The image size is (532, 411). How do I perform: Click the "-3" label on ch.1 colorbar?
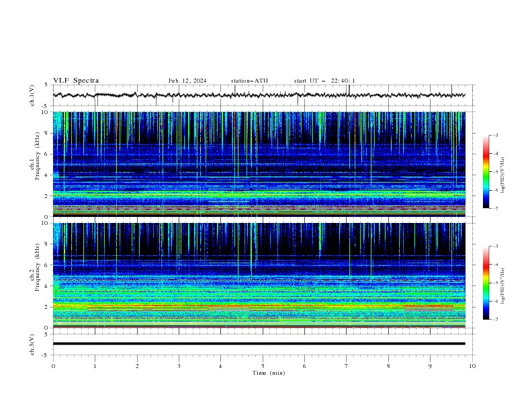(x=495, y=135)
